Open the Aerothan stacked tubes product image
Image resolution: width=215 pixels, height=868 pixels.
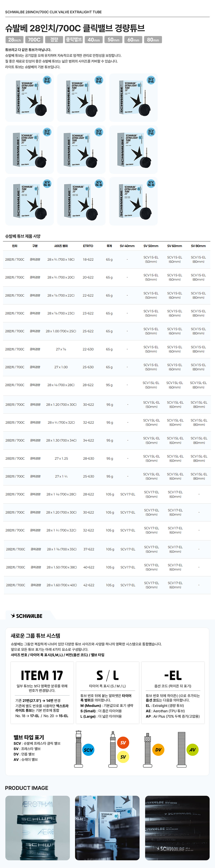pyautogui.click(x=37, y=828)
